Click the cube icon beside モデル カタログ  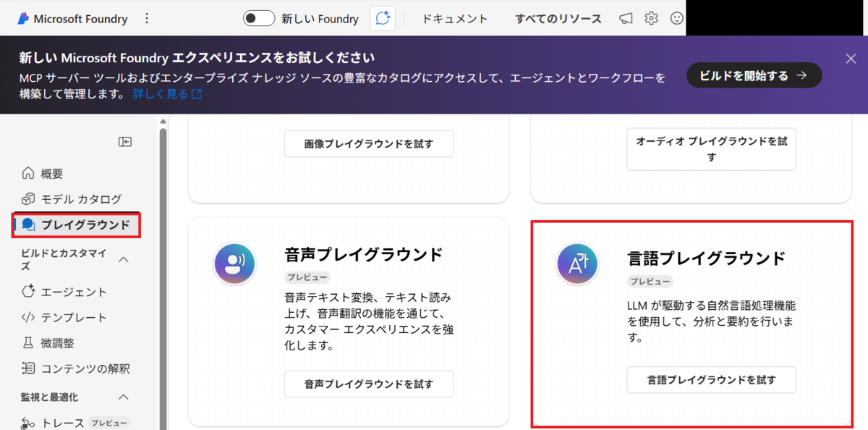click(x=28, y=199)
